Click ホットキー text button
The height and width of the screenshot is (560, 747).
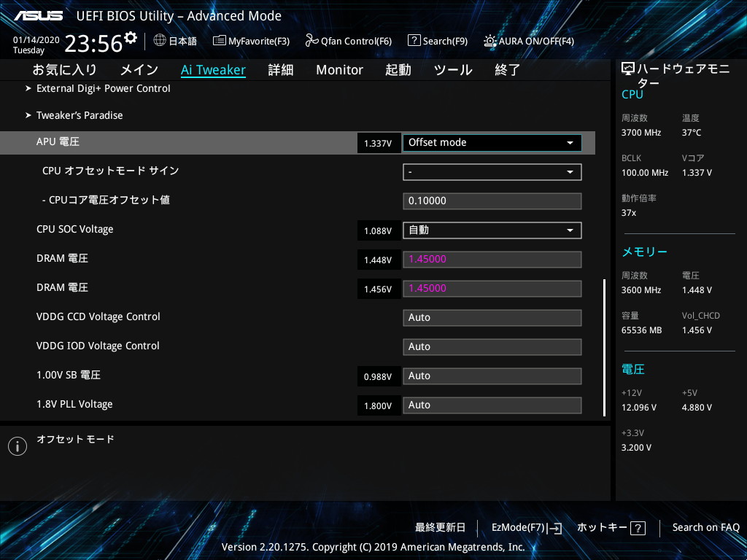pyautogui.click(x=602, y=528)
